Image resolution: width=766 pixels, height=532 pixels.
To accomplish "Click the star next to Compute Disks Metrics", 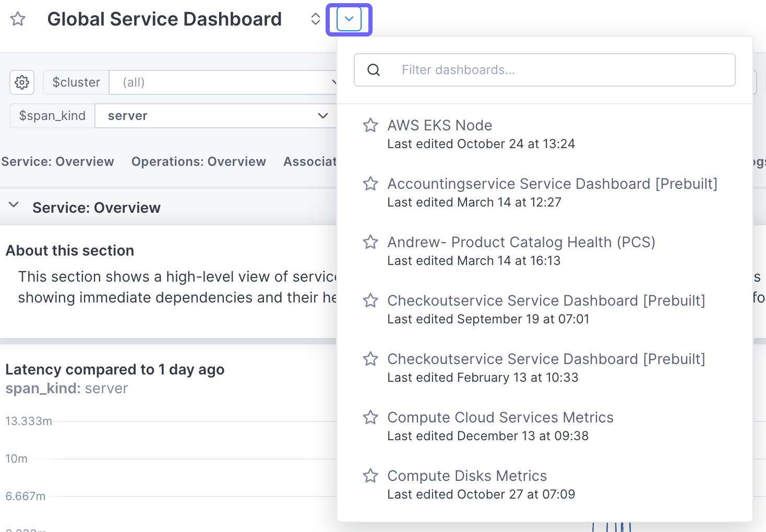I will coord(370,476).
